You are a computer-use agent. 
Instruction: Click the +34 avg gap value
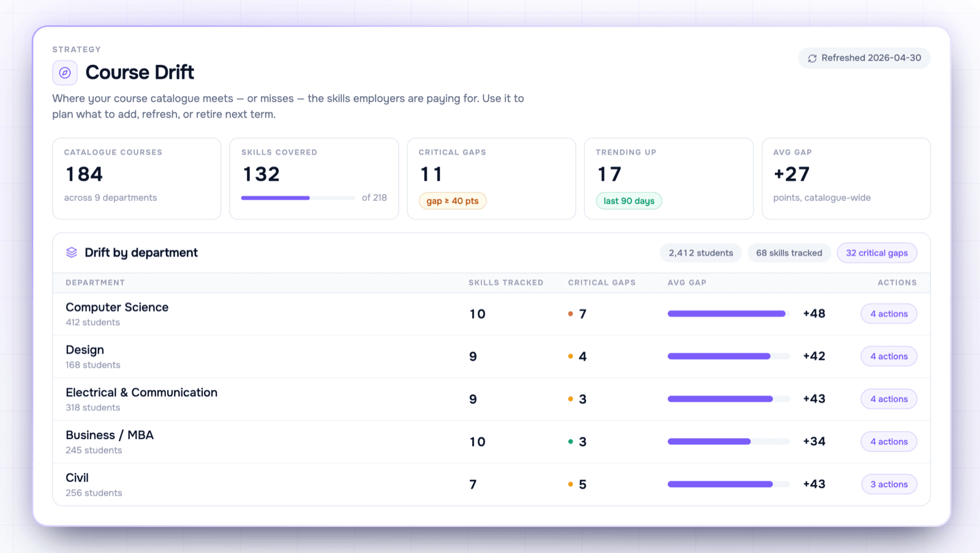coord(814,442)
